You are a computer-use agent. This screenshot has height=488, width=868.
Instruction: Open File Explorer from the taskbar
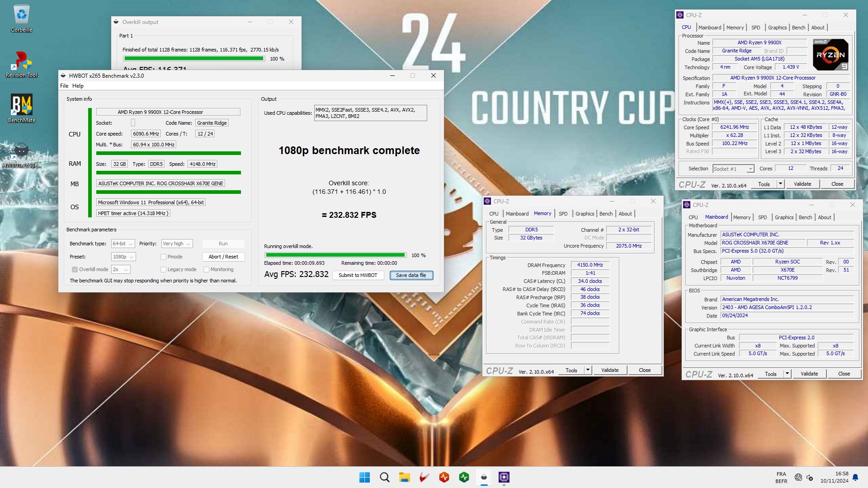404,477
